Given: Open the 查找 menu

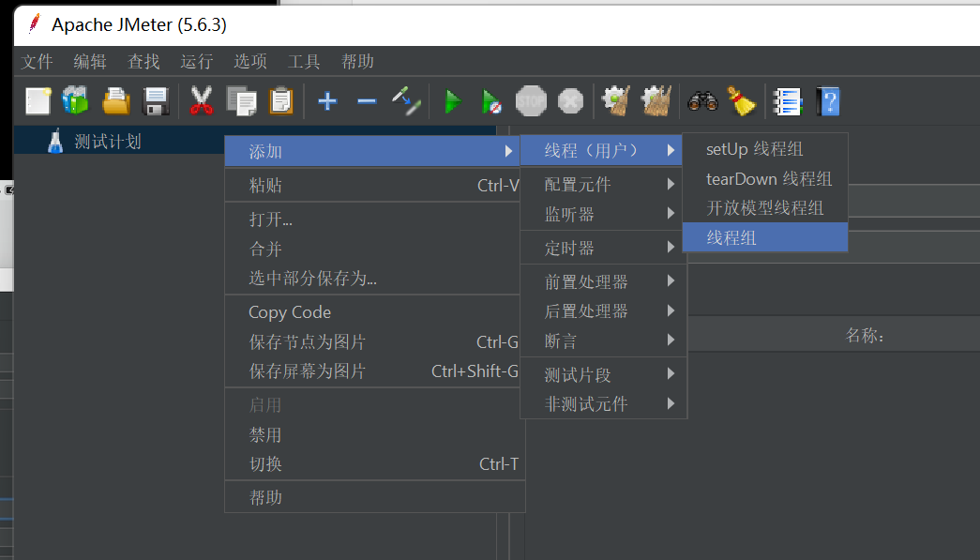Looking at the screenshot, I should pyautogui.click(x=143, y=61).
